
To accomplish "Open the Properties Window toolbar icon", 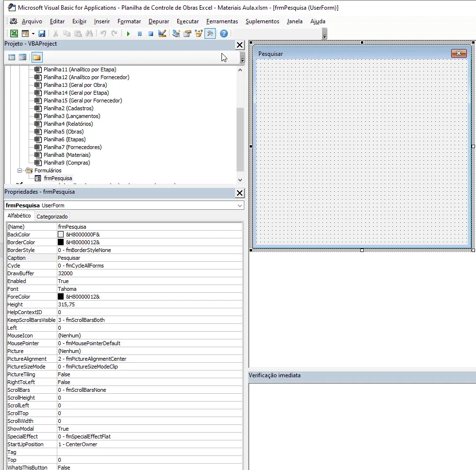I will click(x=187, y=34).
